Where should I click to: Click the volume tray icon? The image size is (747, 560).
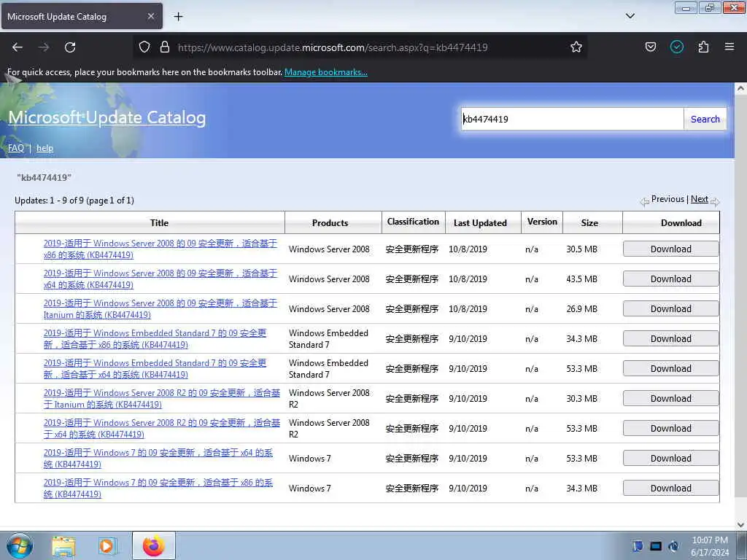coord(673,546)
